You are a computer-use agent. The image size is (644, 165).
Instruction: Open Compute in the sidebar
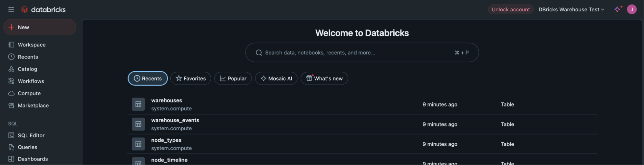pos(29,94)
